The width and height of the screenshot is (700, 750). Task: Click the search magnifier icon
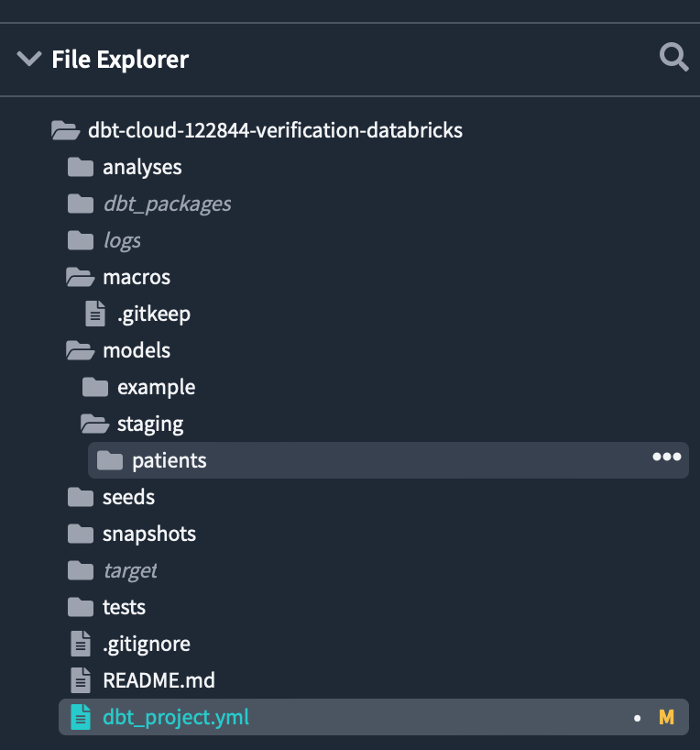click(x=673, y=59)
